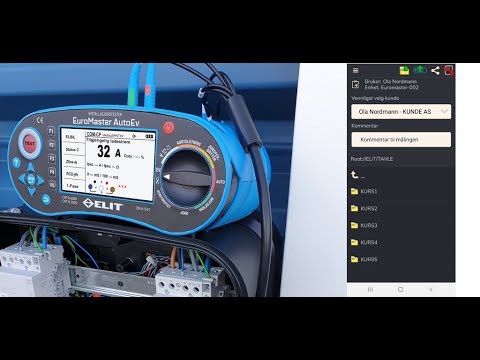Click the left arrow key on the tester
The height and width of the screenshot is (360, 480).
[x=22, y=179]
